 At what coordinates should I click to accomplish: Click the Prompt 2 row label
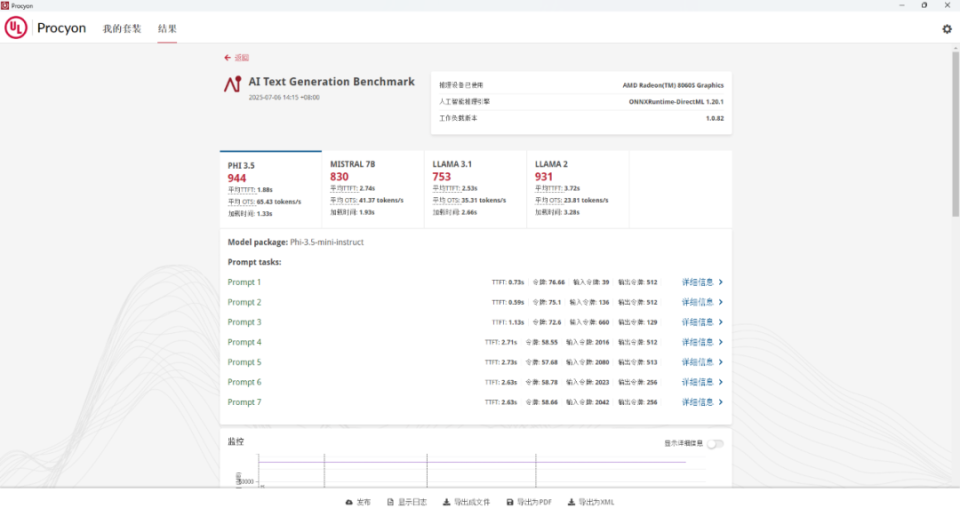244,302
